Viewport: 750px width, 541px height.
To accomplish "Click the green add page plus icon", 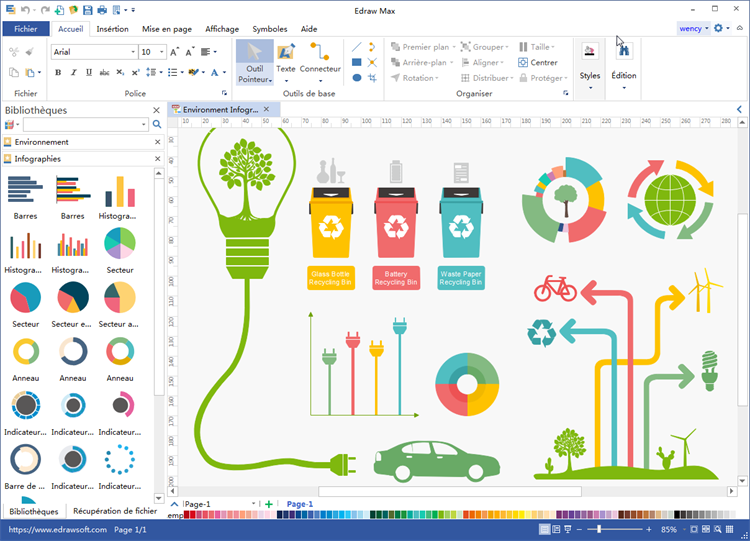I will click(x=268, y=504).
